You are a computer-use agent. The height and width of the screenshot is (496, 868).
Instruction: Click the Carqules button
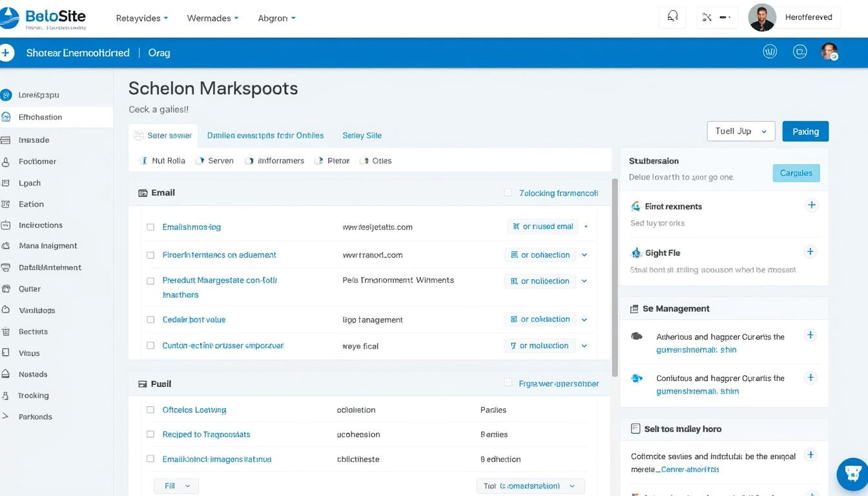[796, 173]
